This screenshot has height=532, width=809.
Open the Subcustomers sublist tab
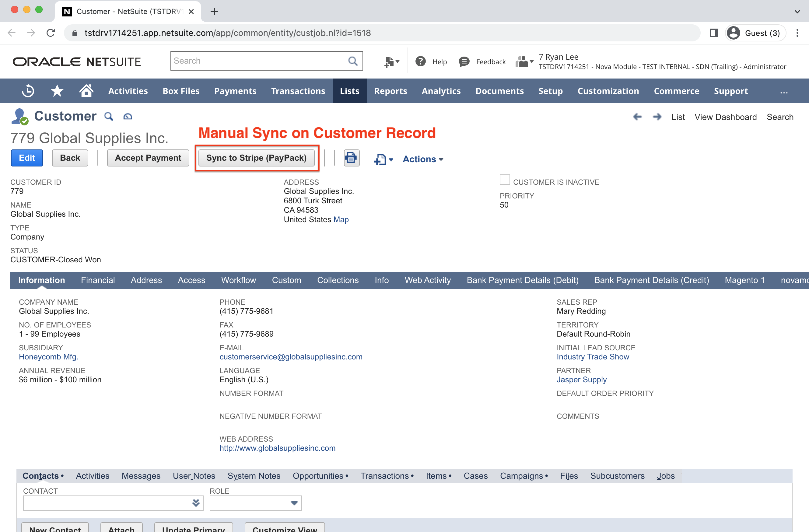(617, 476)
